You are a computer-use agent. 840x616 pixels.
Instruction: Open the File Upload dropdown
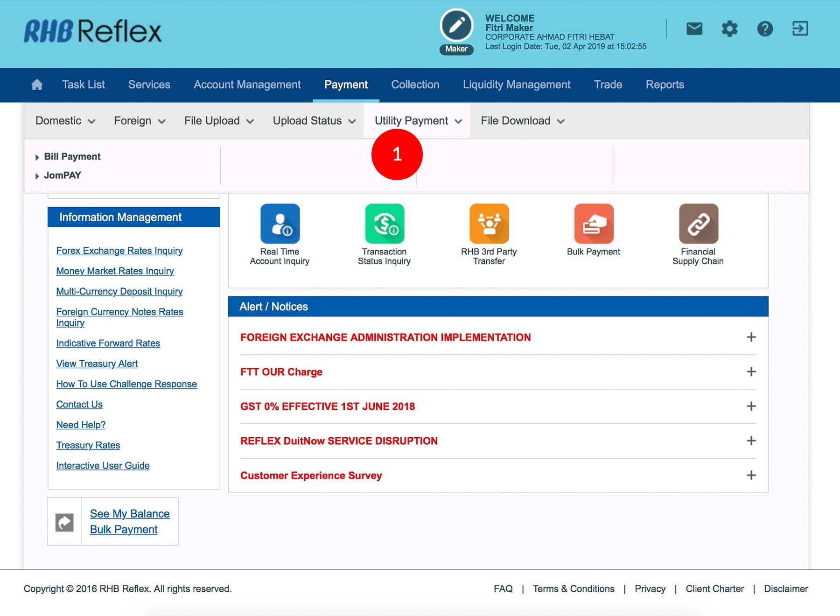pyautogui.click(x=218, y=121)
